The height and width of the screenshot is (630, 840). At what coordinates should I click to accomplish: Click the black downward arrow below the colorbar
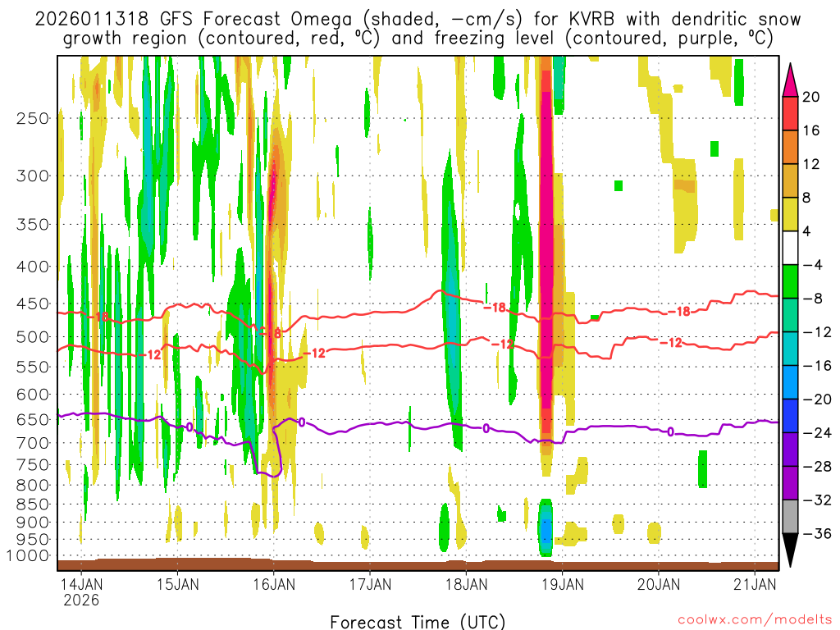[792, 550]
